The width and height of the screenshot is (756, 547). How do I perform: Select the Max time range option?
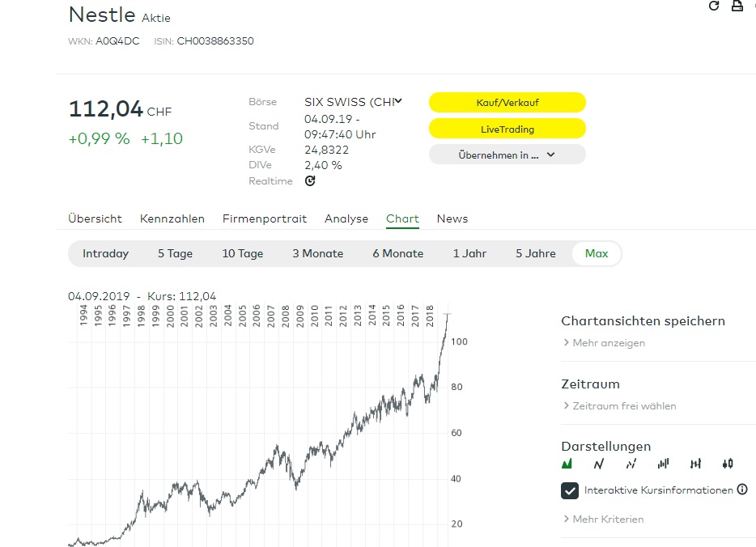pyautogui.click(x=597, y=253)
